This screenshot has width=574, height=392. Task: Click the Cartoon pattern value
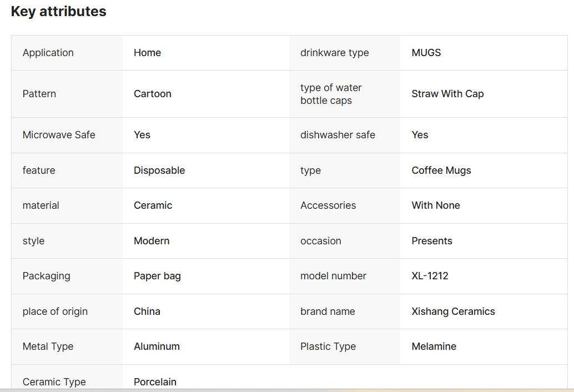[152, 94]
